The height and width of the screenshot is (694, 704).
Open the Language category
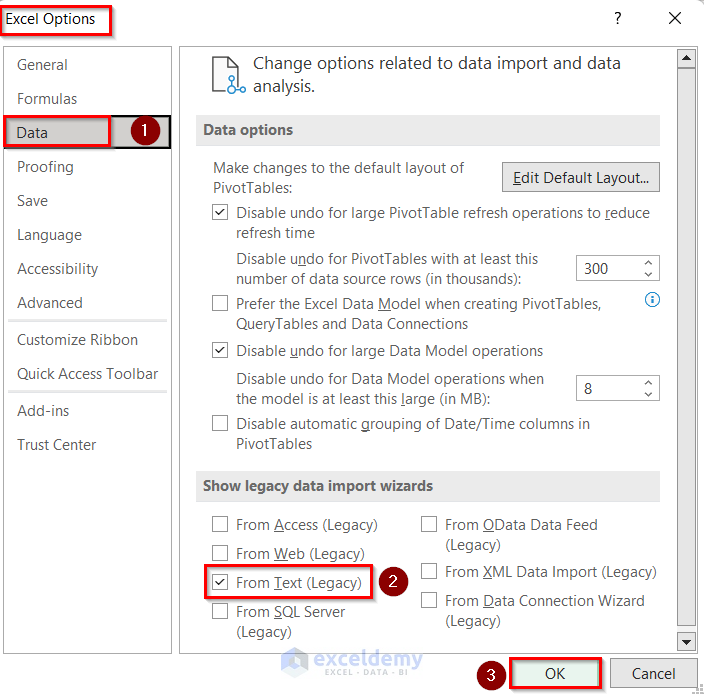[x=87, y=235]
